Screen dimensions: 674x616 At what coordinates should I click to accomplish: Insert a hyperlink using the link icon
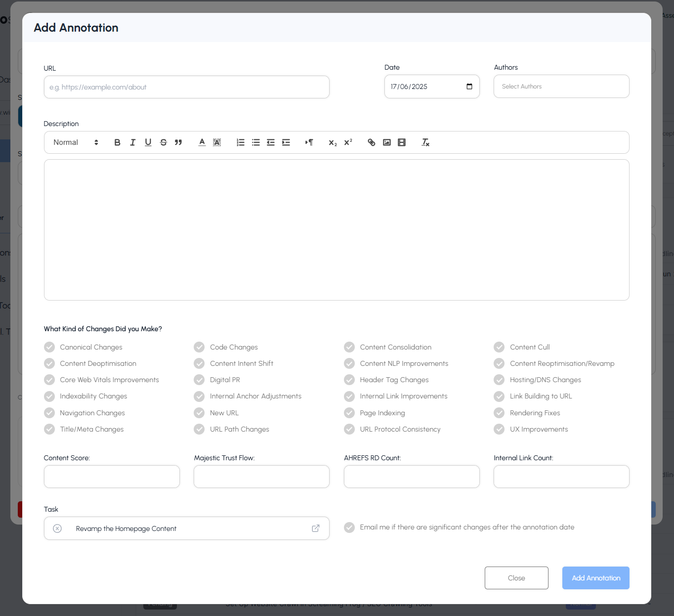pyautogui.click(x=372, y=142)
